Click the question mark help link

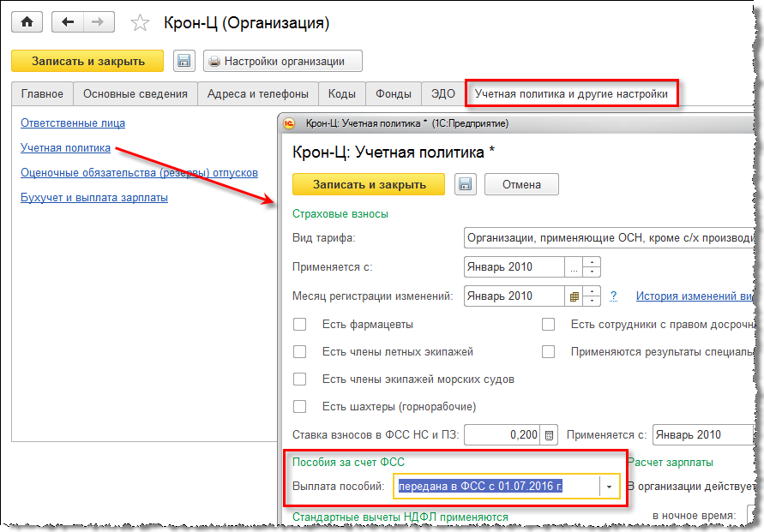[x=613, y=296]
